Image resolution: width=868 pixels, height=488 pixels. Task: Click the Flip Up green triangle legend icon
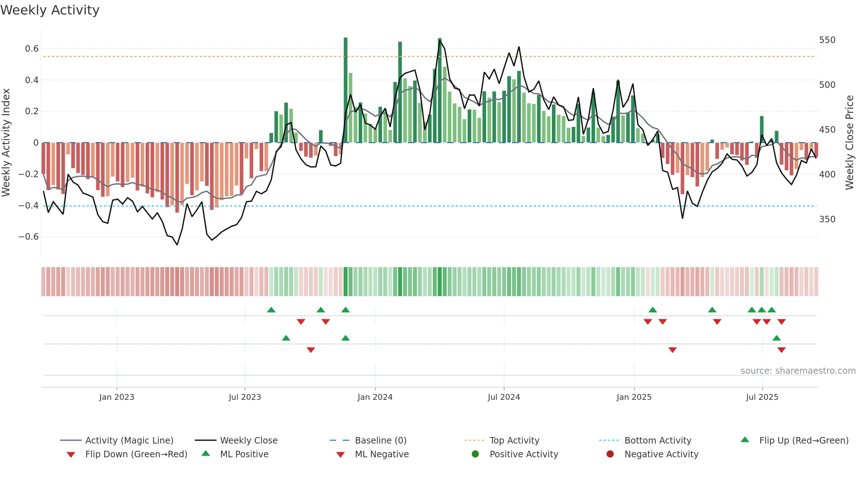click(x=745, y=440)
